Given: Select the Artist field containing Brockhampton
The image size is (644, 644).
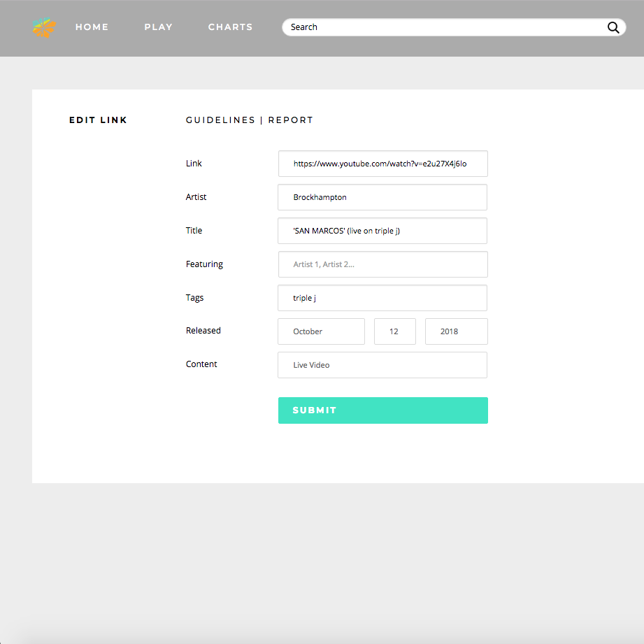Looking at the screenshot, I should tap(382, 196).
